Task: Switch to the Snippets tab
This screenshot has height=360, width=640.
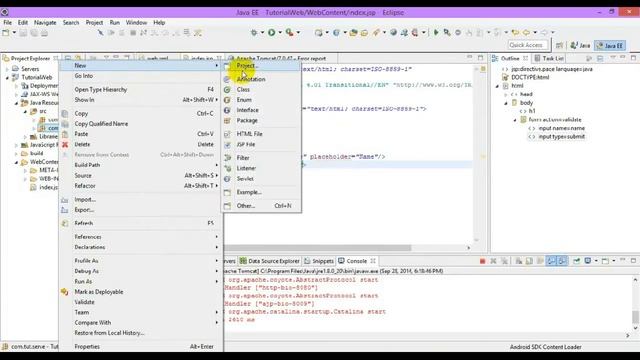Action: [319, 261]
